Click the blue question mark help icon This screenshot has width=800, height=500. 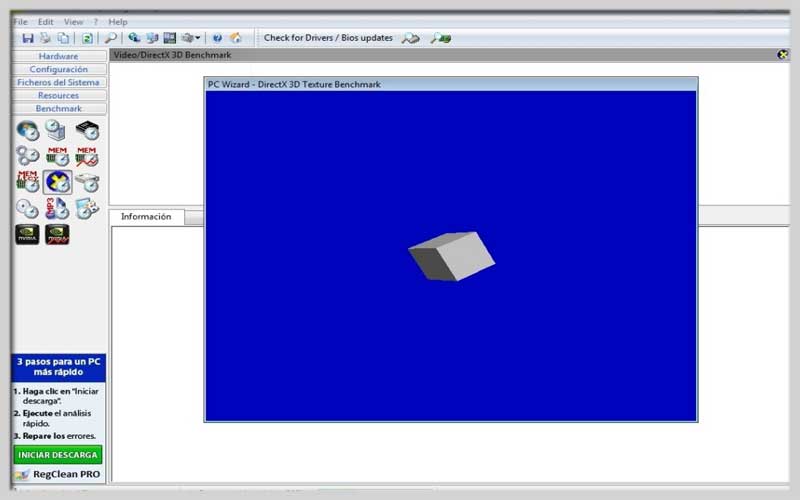217,38
